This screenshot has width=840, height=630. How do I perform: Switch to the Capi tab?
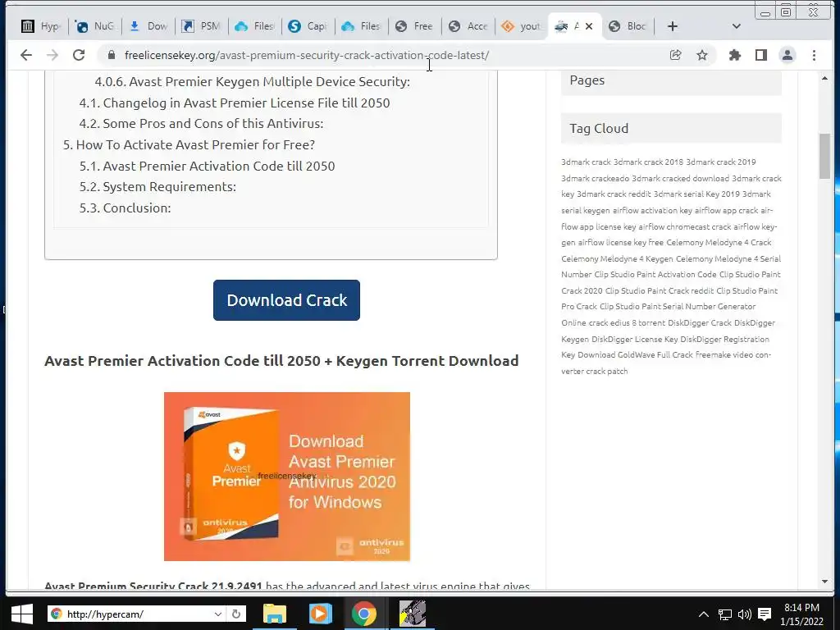tap(308, 26)
